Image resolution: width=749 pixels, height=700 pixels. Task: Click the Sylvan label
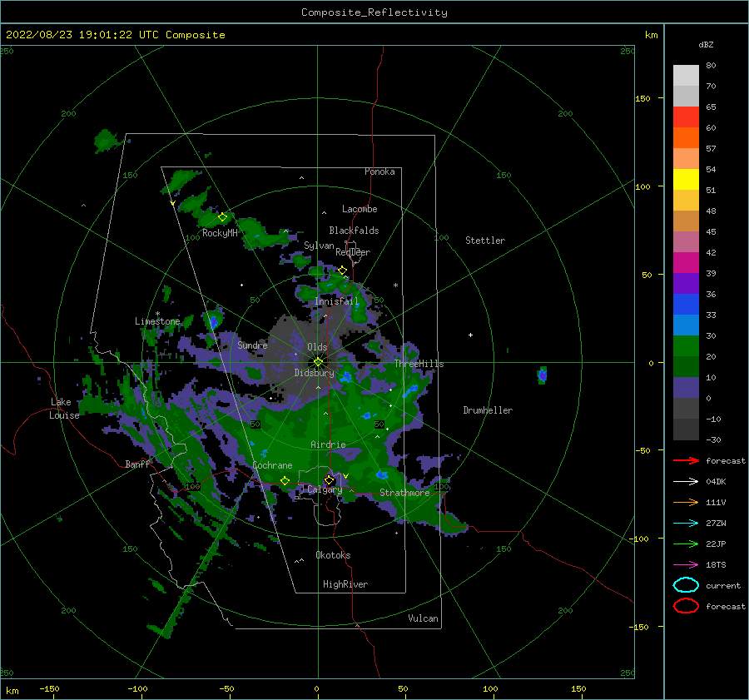point(319,246)
